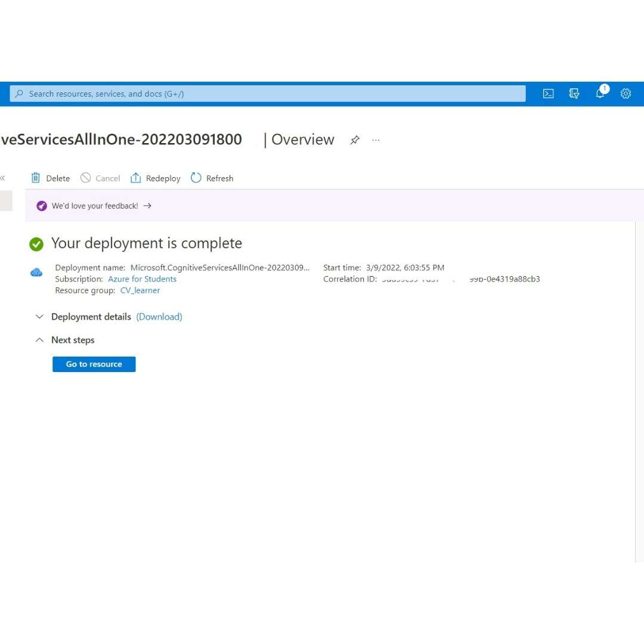644x644 pixels.
Task: Click the Overview page title
Action: 303,140
